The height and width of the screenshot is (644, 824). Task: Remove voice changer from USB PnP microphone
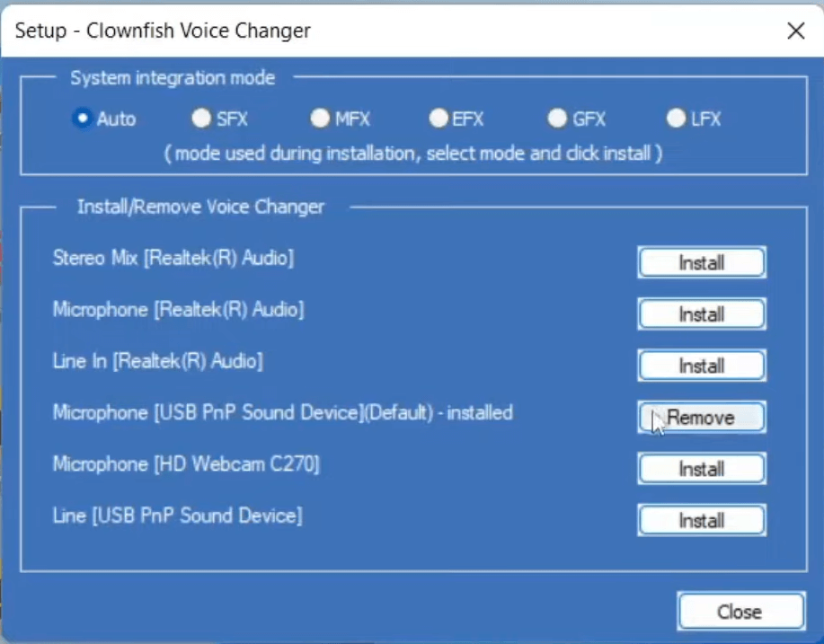[701, 418]
